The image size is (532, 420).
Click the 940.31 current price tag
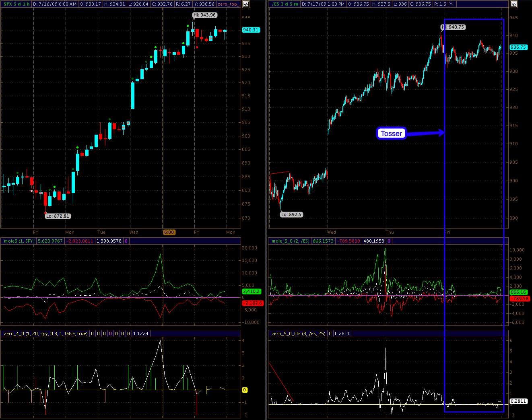pyautogui.click(x=251, y=30)
